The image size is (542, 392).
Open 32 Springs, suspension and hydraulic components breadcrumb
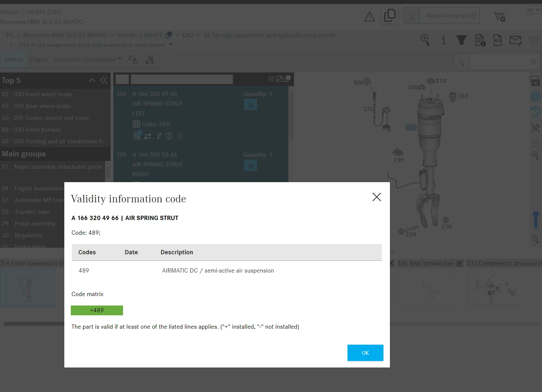click(x=269, y=35)
